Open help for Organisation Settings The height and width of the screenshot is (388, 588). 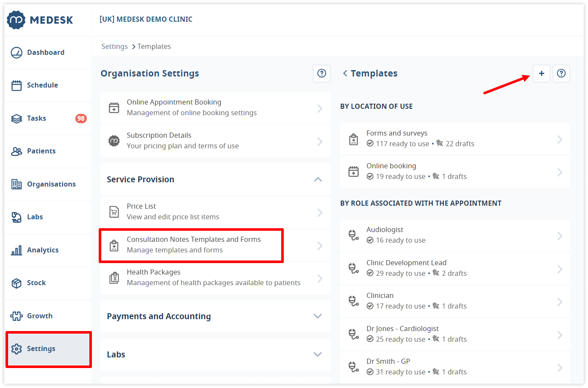point(322,74)
